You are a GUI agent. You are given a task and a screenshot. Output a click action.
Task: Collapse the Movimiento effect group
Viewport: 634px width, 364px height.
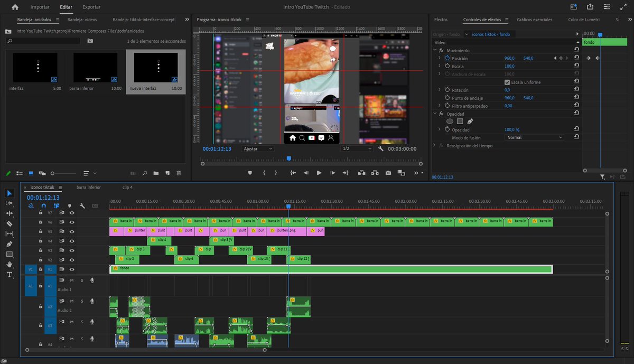point(435,50)
